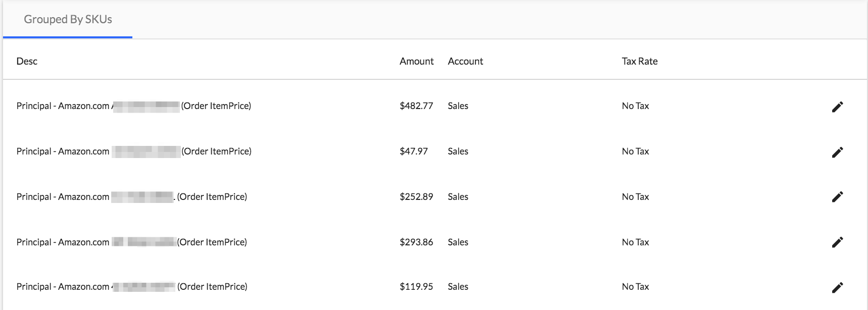The width and height of the screenshot is (868, 310).
Task: Edit the $119.95 row with pencil icon
Action: [837, 287]
